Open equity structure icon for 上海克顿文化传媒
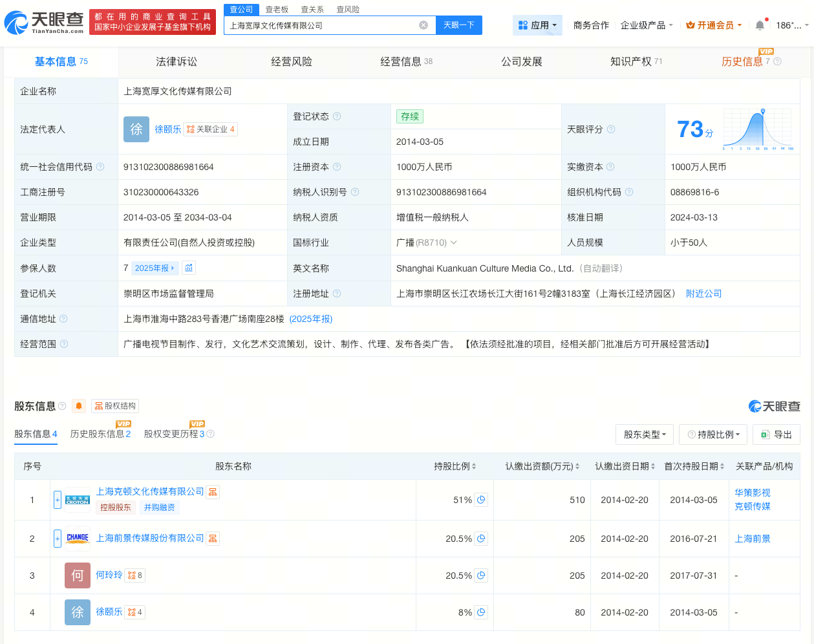The image size is (814, 644). coord(213,492)
